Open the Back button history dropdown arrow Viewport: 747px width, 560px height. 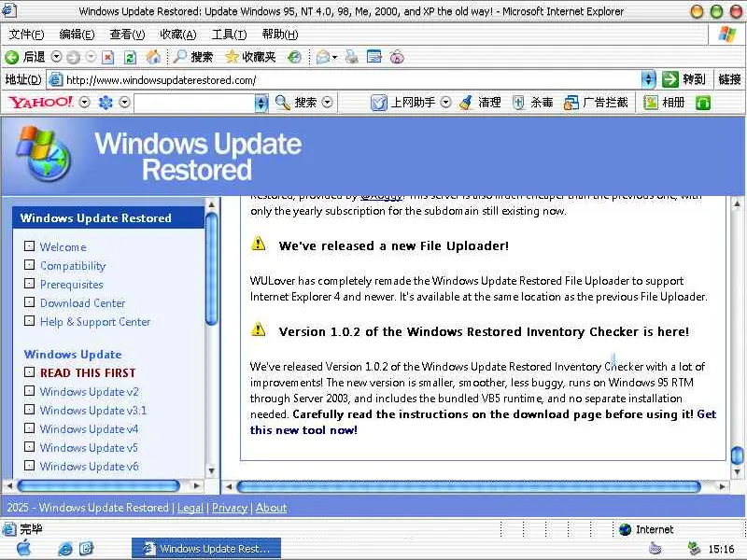[x=56, y=57]
